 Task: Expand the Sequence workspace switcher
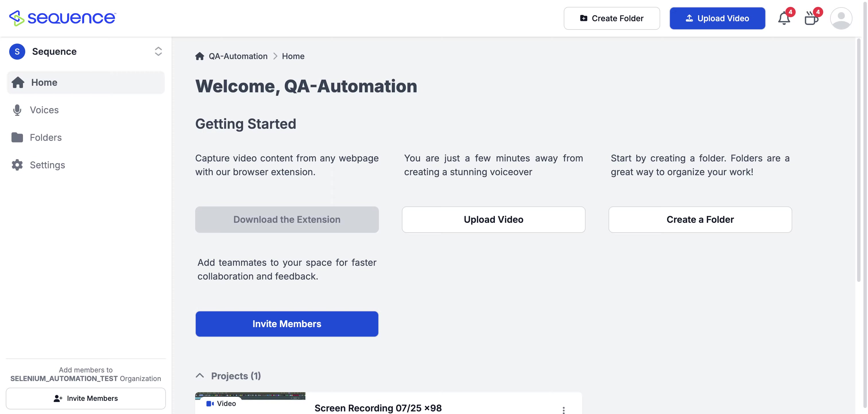(x=158, y=52)
